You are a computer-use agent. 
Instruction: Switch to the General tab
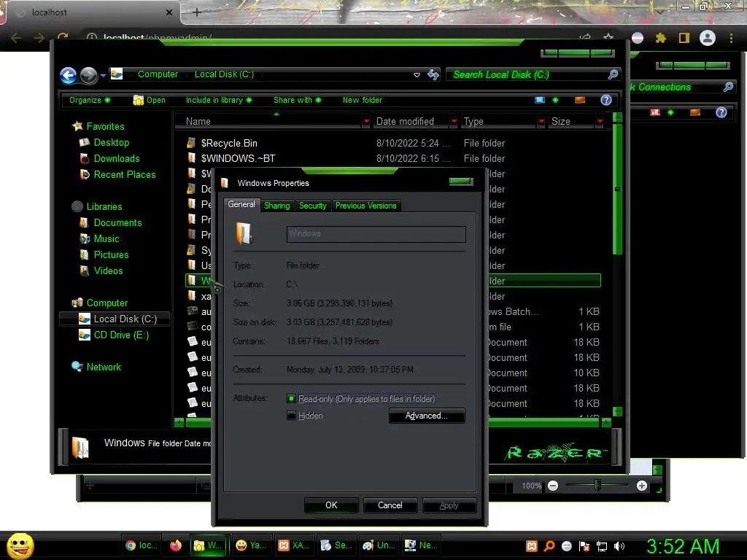pos(241,204)
